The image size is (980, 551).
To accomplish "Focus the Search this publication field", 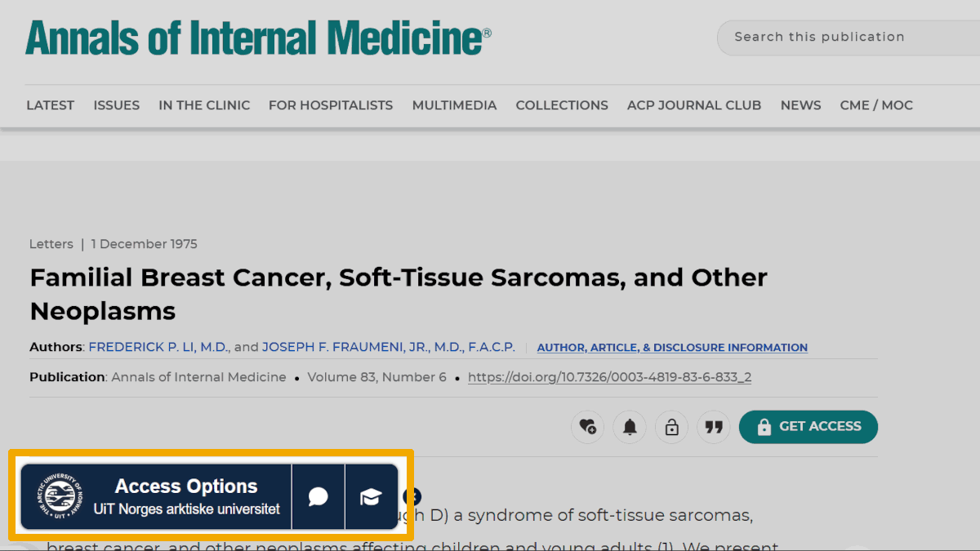I will tap(849, 37).
